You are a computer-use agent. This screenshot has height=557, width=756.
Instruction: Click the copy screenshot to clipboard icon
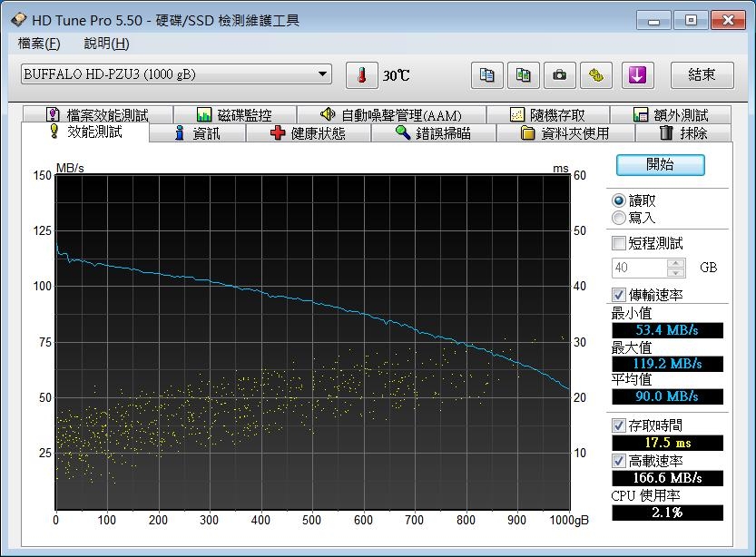pos(523,75)
